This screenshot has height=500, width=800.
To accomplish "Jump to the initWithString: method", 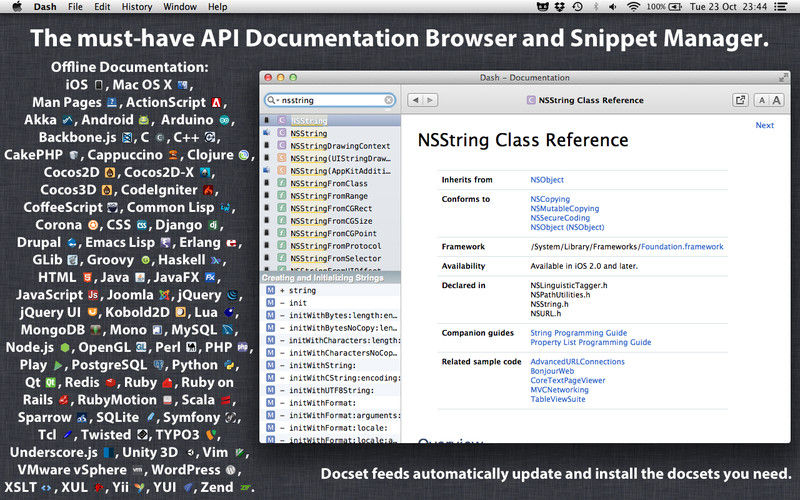I will point(330,365).
